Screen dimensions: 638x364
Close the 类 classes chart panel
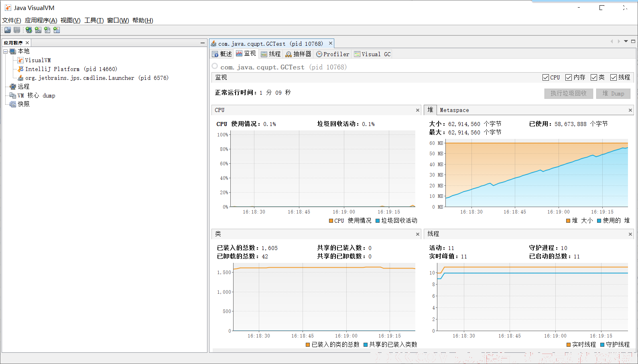418,234
